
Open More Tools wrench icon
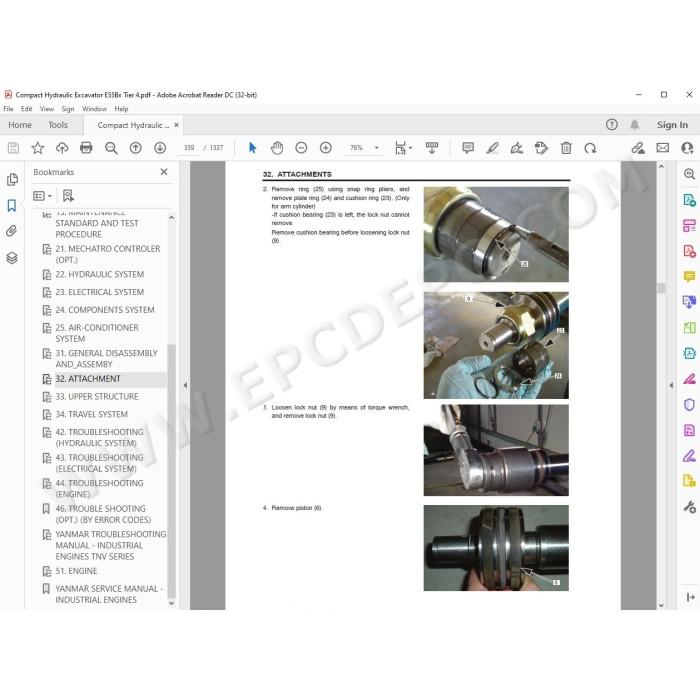point(689,507)
